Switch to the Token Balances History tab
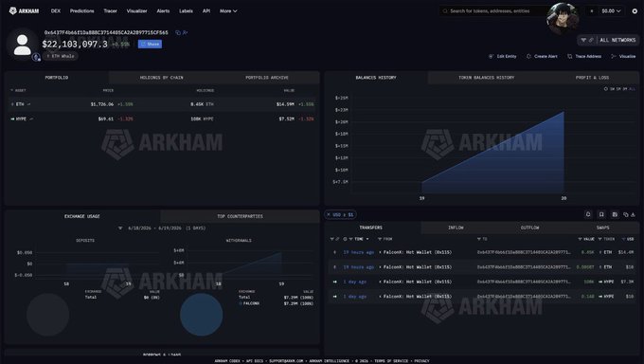Viewport: 644px width, 364px height. coord(486,78)
